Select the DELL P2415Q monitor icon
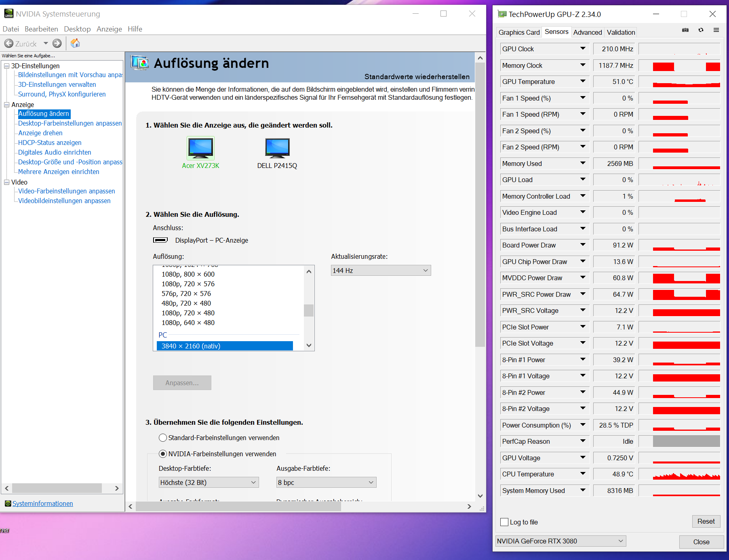Viewport: 729px width, 560px height. click(277, 148)
